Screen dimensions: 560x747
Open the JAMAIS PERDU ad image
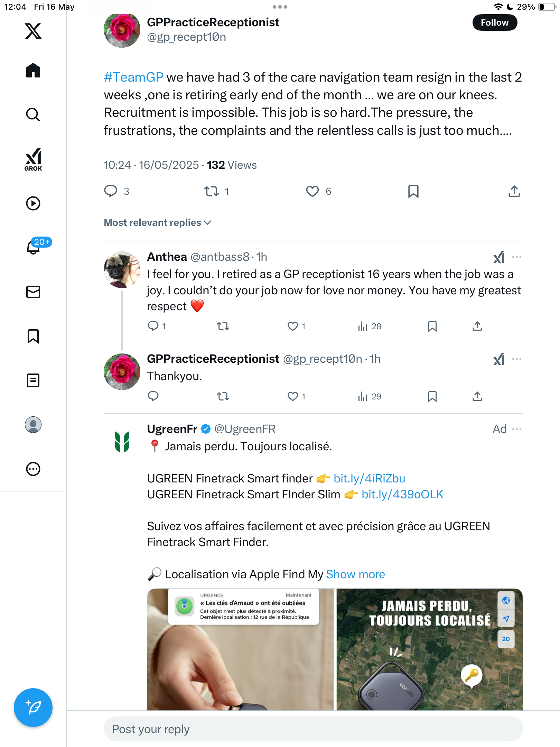[x=430, y=649]
